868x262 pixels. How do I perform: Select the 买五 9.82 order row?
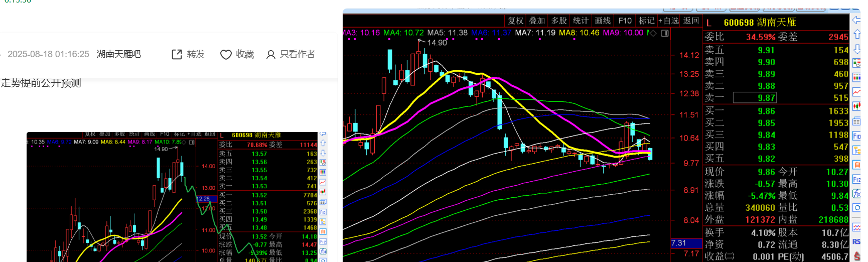(776, 159)
